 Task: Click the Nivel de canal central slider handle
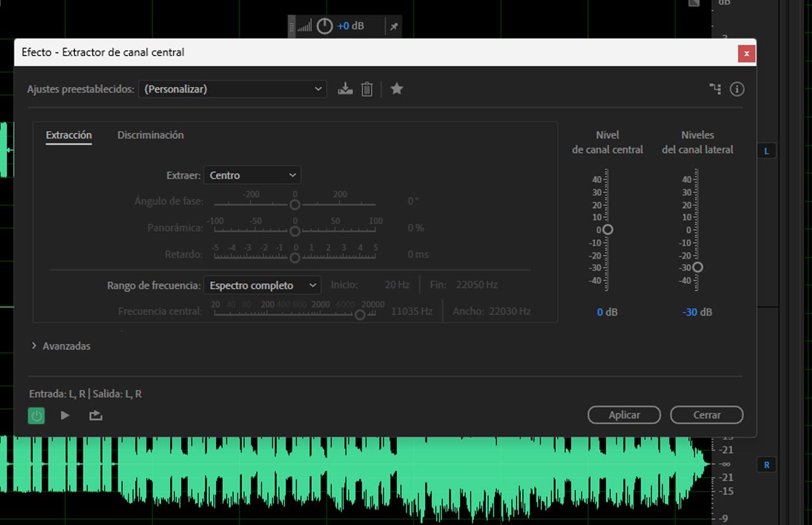pyautogui.click(x=607, y=230)
